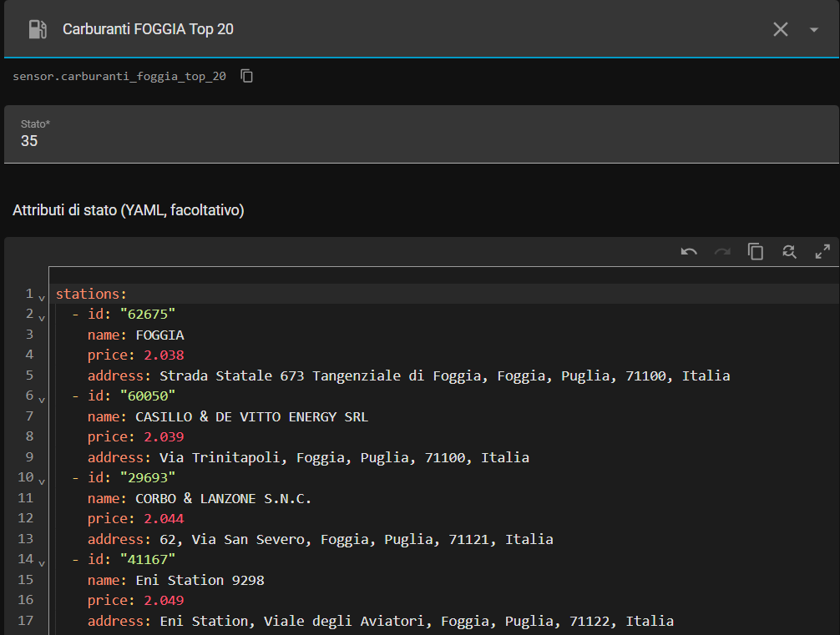Screen dimensions: 840x635
Task: Click the redo arrow in editor toolbar
Action: 722,251
